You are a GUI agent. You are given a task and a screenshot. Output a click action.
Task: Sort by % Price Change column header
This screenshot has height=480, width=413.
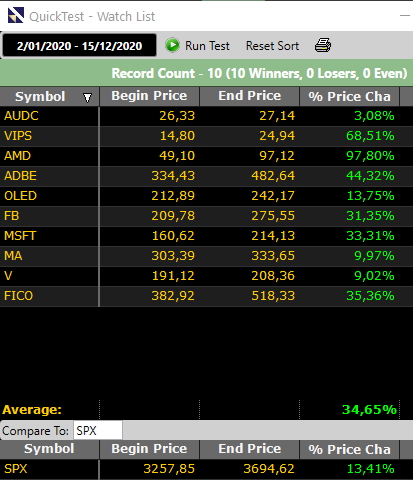(x=349, y=96)
